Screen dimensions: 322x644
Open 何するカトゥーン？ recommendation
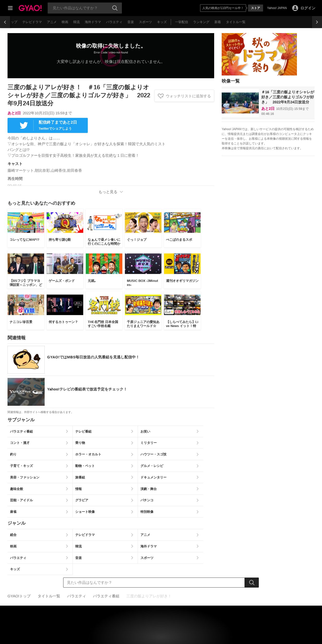[x=65, y=310]
